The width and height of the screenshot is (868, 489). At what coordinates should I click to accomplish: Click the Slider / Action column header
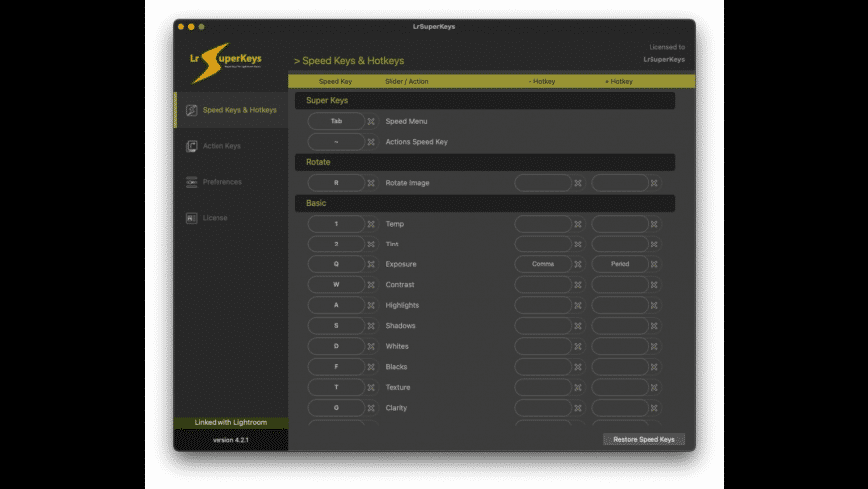(406, 82)
